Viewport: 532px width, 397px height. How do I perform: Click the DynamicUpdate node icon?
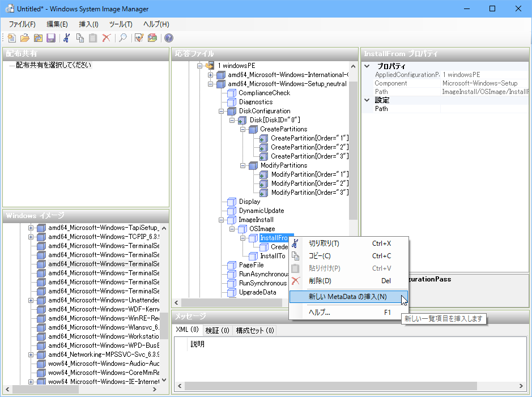click(232, 211)
